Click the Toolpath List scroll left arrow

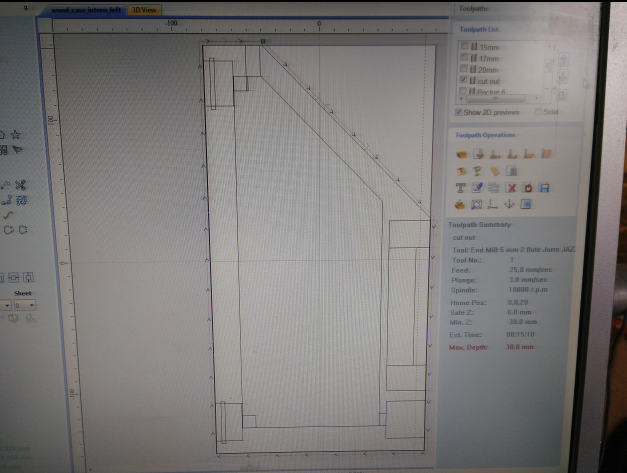(x=462, y=98)
